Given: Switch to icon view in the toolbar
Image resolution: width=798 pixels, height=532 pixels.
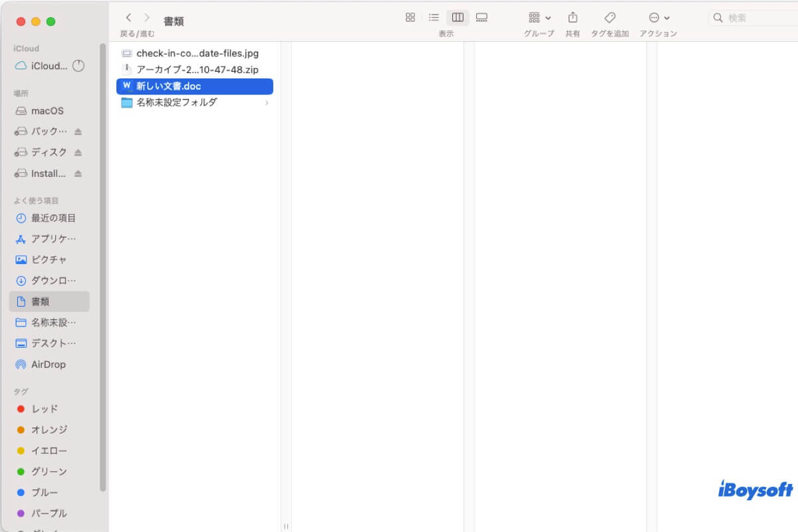Looking at the screenshot, I should 410,17.
